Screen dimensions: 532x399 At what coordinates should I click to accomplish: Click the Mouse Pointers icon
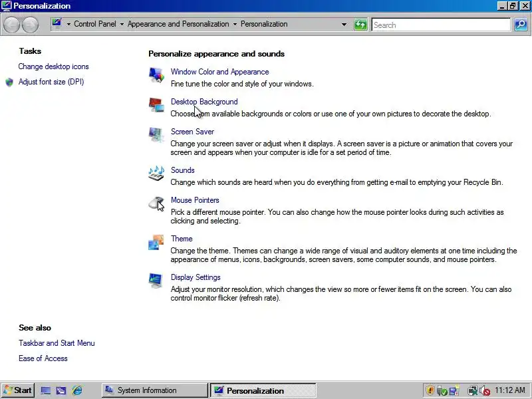coord(156,203)
